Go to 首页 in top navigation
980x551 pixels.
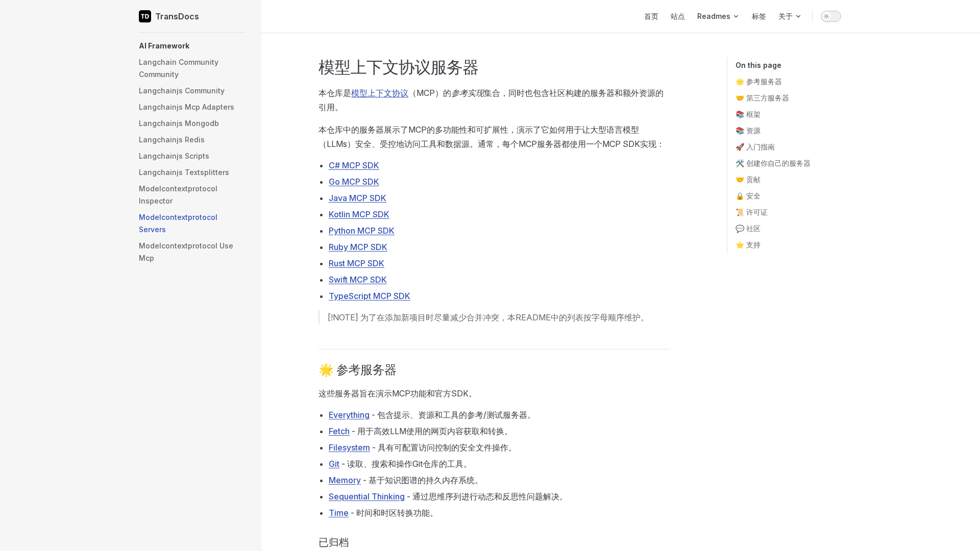(651, 16)
